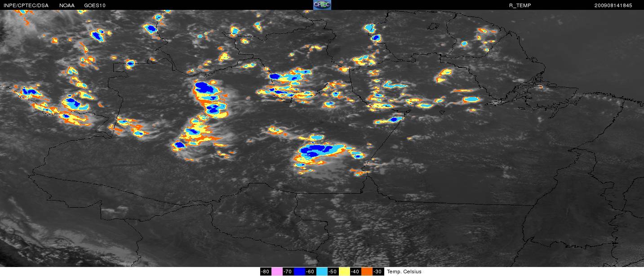Click the -40 legend value
644x276 pixels.
pyautogui.click(x=355, y=272)
